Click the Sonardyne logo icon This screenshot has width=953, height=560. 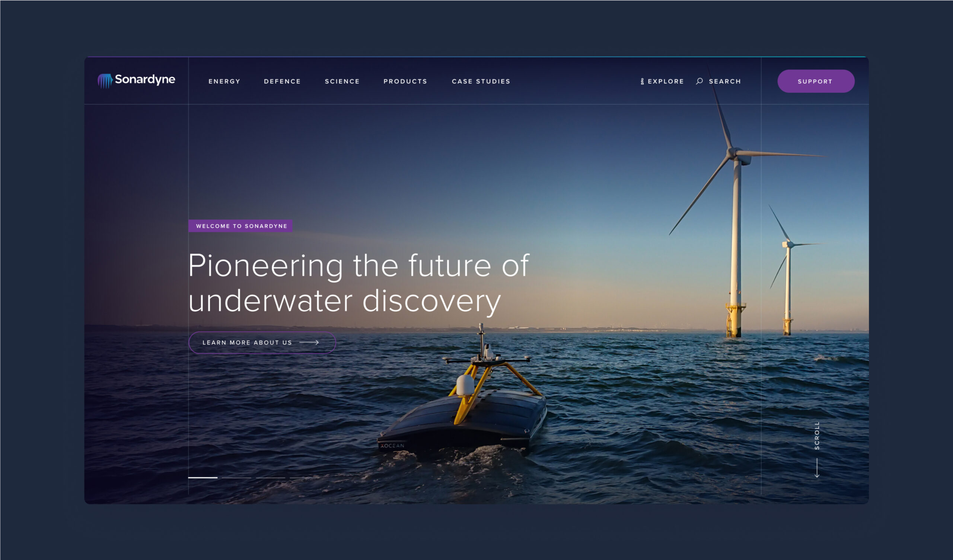[105, 81]
